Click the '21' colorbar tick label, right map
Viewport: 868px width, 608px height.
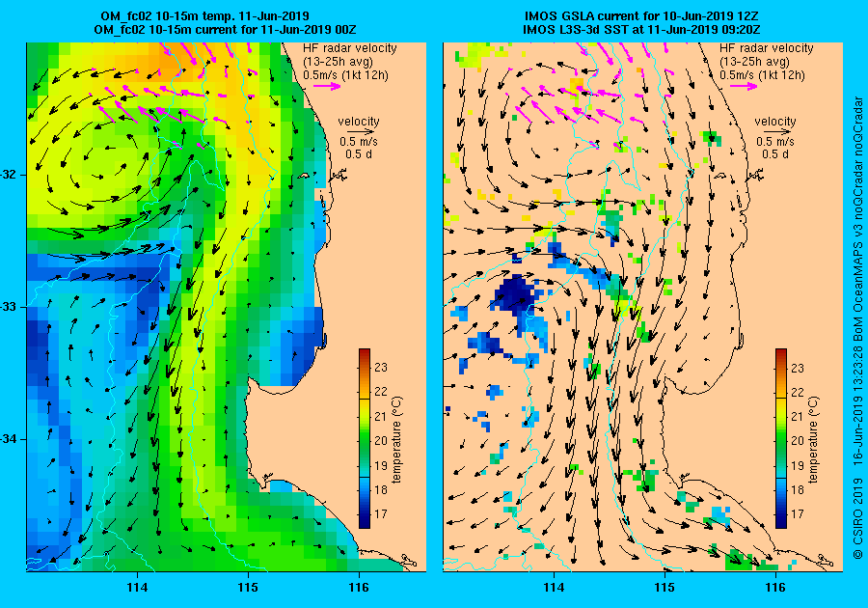pyautogui.click(x=798, y=416)
